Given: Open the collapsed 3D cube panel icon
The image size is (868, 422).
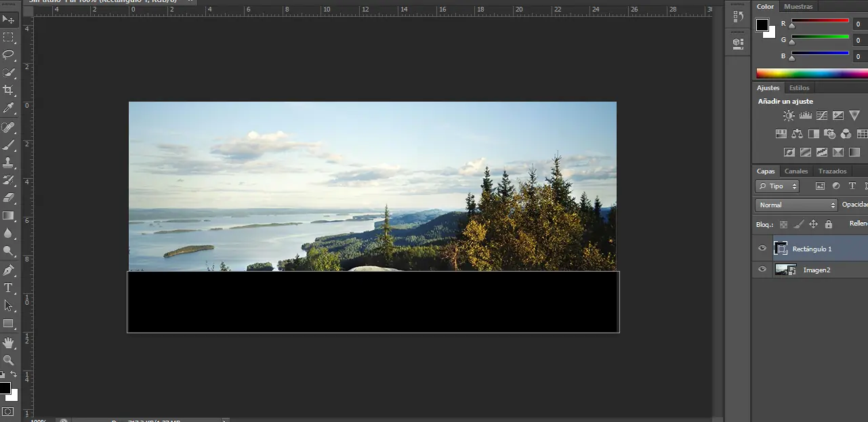Looking at the screenshot, I should [739, 43].
